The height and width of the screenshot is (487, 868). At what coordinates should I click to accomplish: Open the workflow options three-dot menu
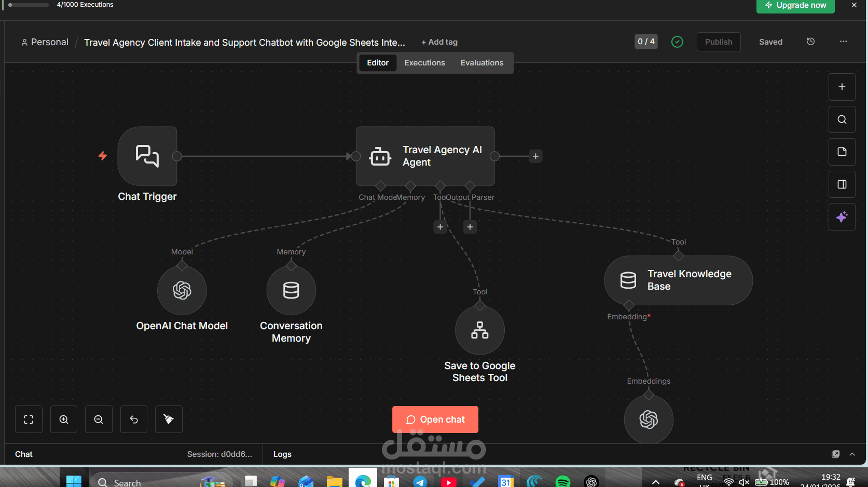click(843, 42)
